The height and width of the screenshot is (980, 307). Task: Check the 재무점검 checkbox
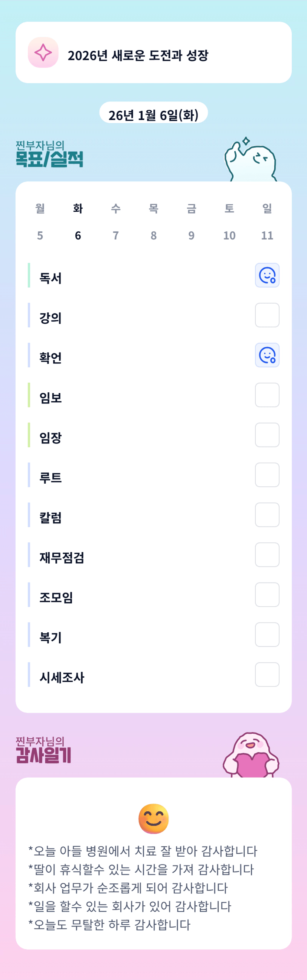point(267,555)
